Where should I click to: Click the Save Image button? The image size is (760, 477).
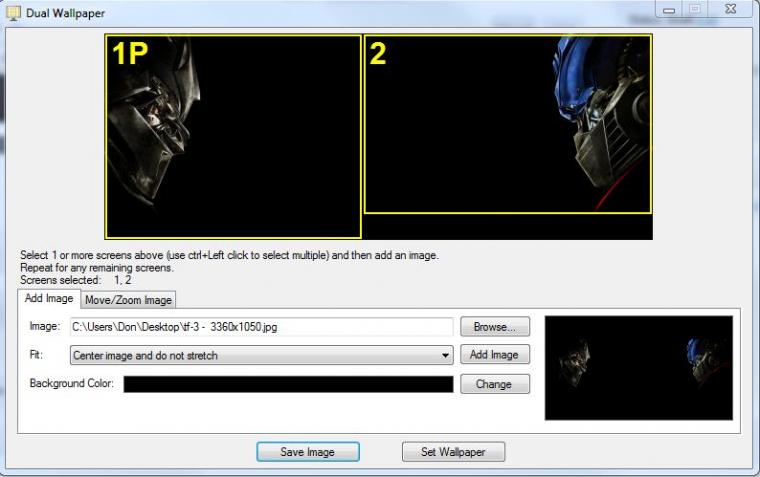point(308,452)
